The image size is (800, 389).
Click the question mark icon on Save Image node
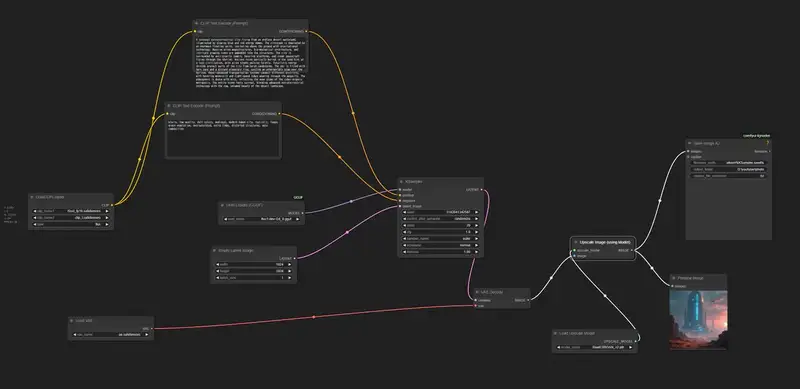pos(767,143)
